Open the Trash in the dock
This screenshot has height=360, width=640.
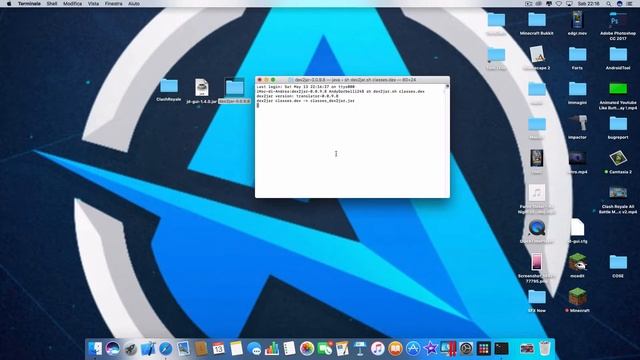click(545, 349)
